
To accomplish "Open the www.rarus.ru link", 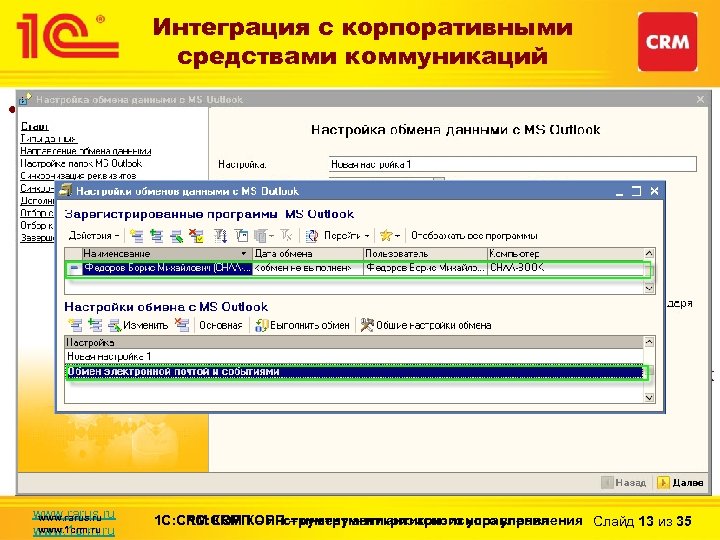I will [x=73, y=515].
